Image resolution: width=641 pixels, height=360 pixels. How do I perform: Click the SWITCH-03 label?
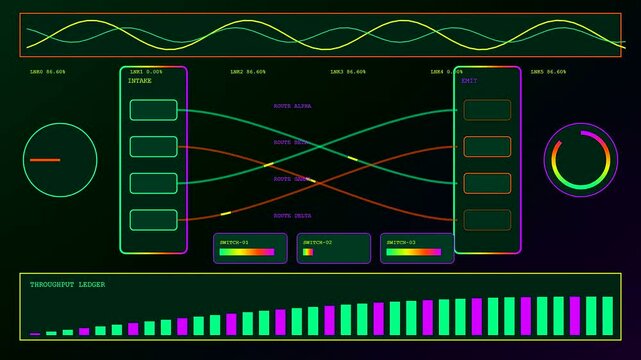tap(401, 243)
